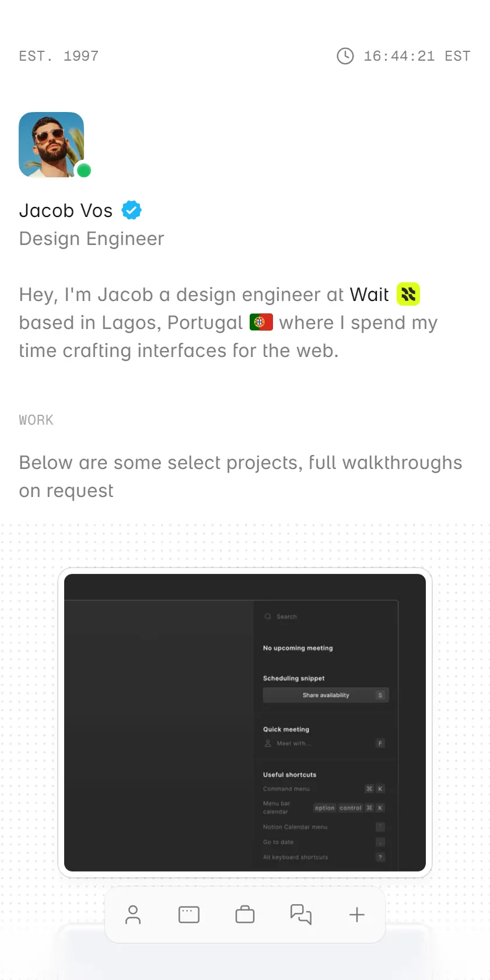Click the Jacob Vos name heading
This screenshot has height=980, width=490.
tap(66, 211)
